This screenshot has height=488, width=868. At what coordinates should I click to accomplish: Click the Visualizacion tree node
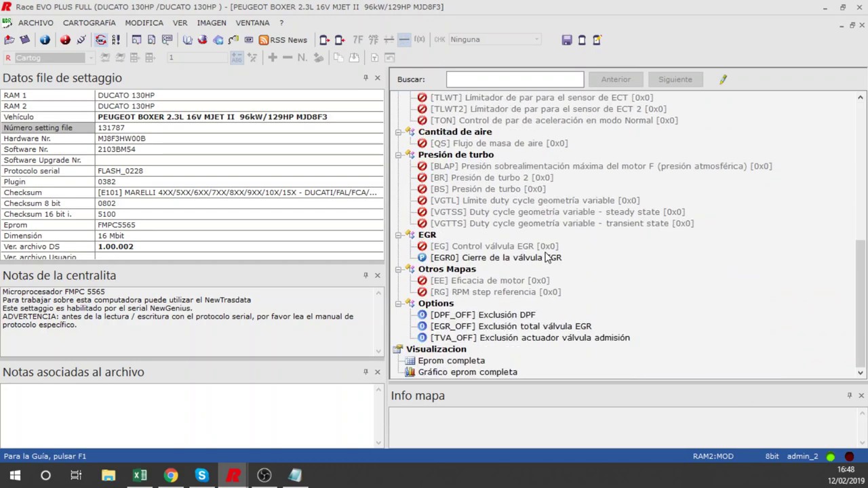pyautogui.click(x=436, y=349)
